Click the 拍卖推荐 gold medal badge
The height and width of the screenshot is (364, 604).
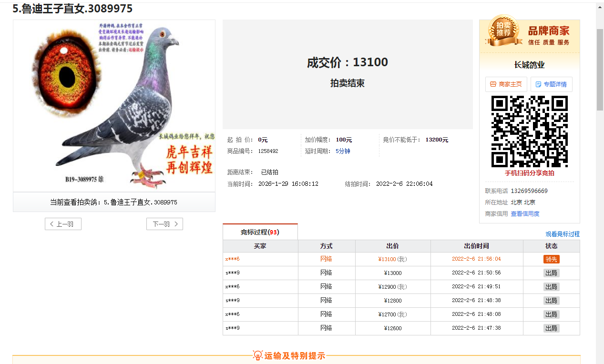click(503, 30)
